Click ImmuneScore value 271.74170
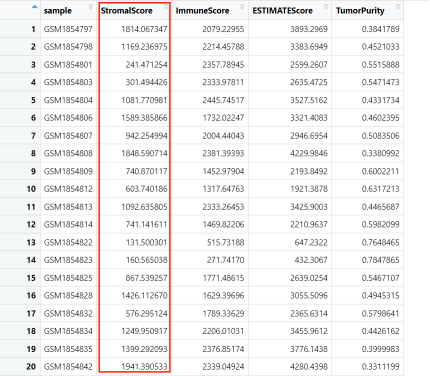The image size is (430, 376). 225,260
